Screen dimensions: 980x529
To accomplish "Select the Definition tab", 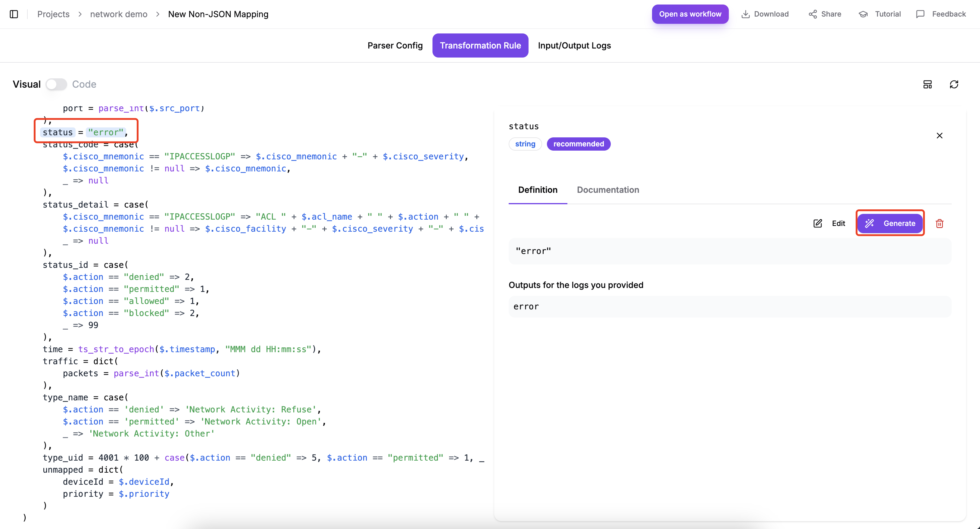I will pyautogui.click(x=538, y=189).
